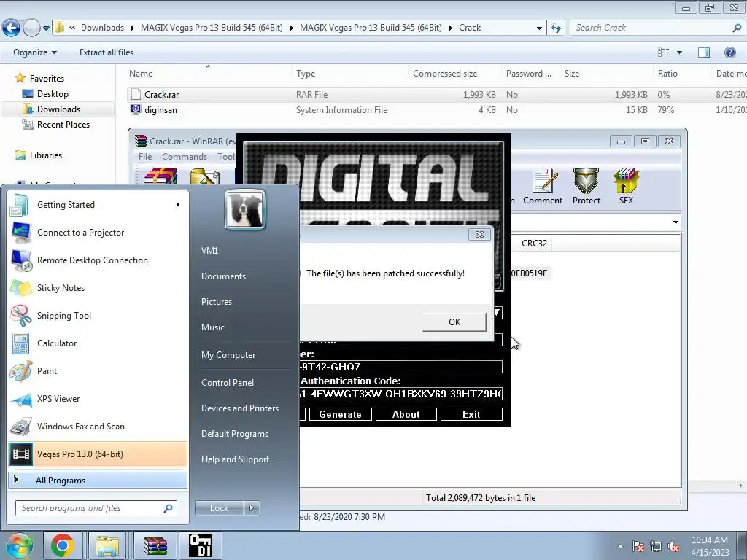747x560 pixels.
Task: Open Default Programs
Action: (234, 434)
